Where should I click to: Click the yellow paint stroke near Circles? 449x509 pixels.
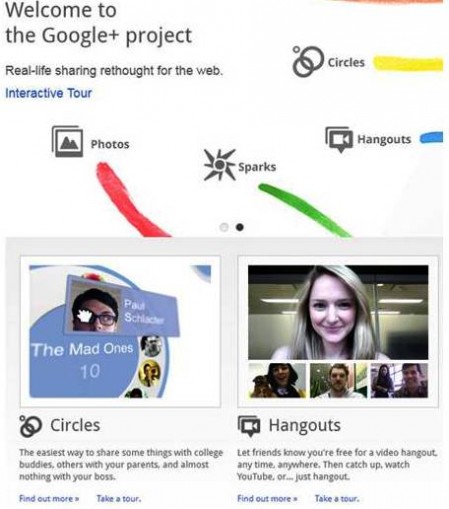coord(408,63)
